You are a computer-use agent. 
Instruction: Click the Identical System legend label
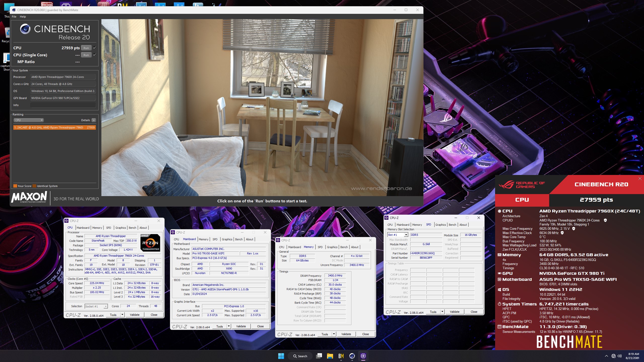tap(47, 186)
